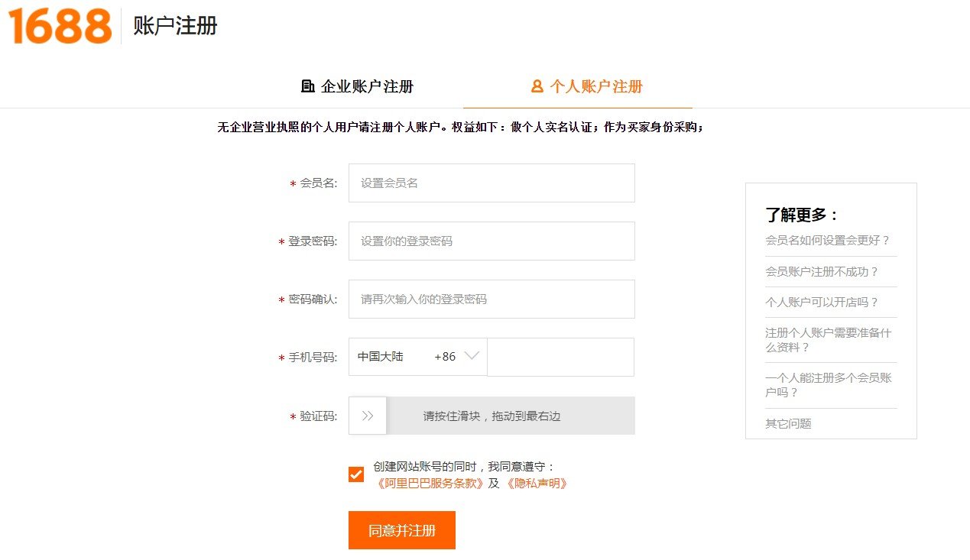Click the slider captcha verification track
The height and width of the screenshot is (560, 970).
click(x=512, y=415)
